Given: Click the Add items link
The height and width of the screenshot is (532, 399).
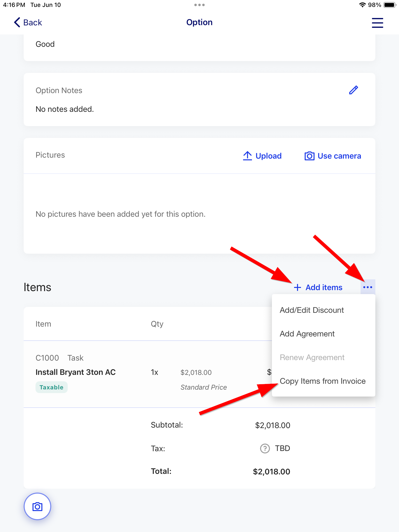Looking at the screenshot, I should (x=324, y=287).
